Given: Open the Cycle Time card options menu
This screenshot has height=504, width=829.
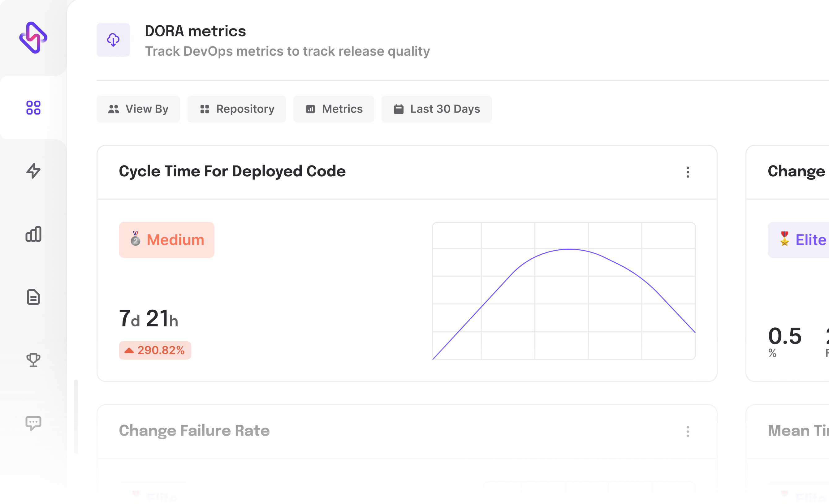Looking at the screenshot, I should [688, 172].
